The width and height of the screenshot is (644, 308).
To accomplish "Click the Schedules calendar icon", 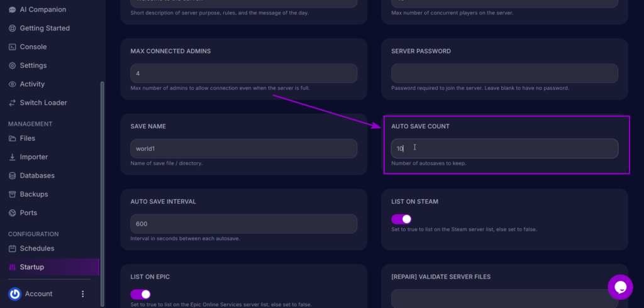I will tap(13, 248).
